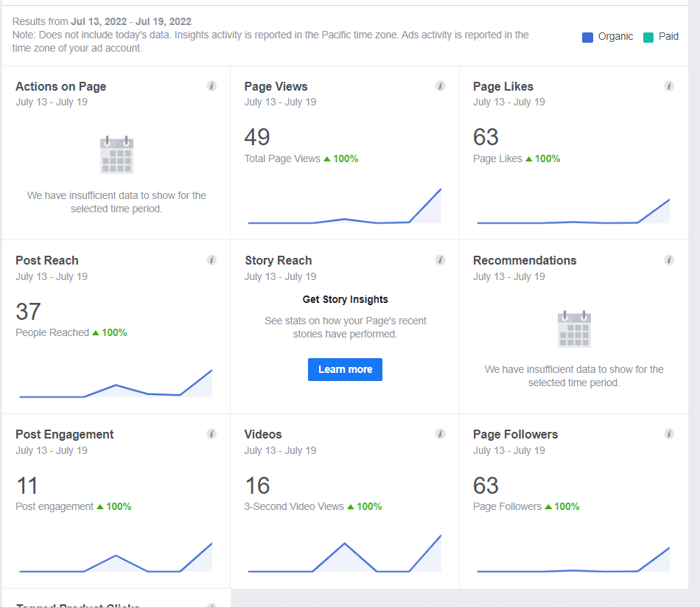Click the 37 People Reached number
The image size is (700, 608).
coord(28,312)
